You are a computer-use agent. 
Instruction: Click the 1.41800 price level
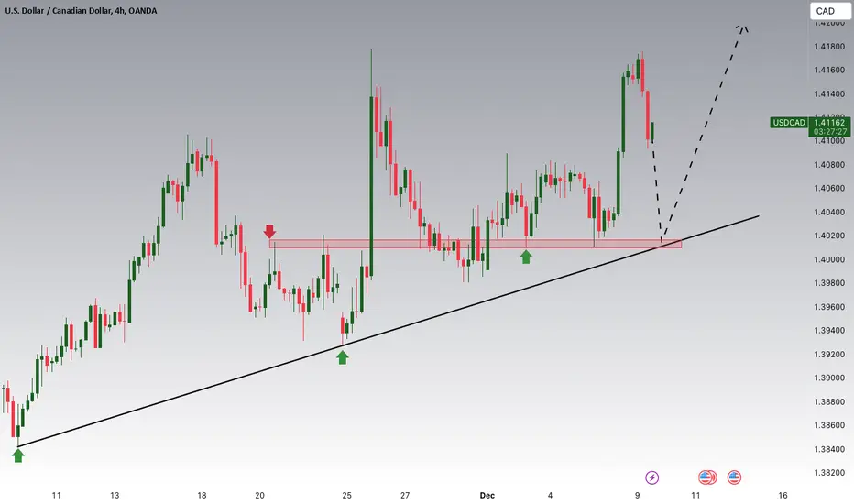(x=829, y=47)
